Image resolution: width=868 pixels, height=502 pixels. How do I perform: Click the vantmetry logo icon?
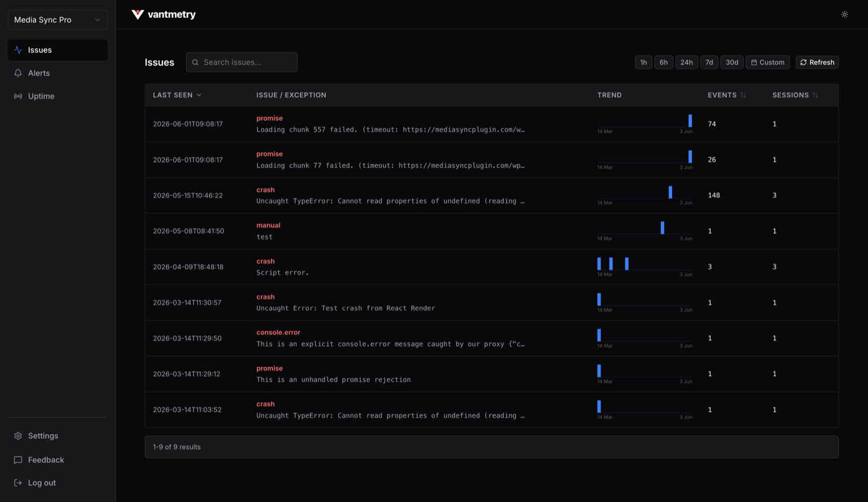pos(138,14)
